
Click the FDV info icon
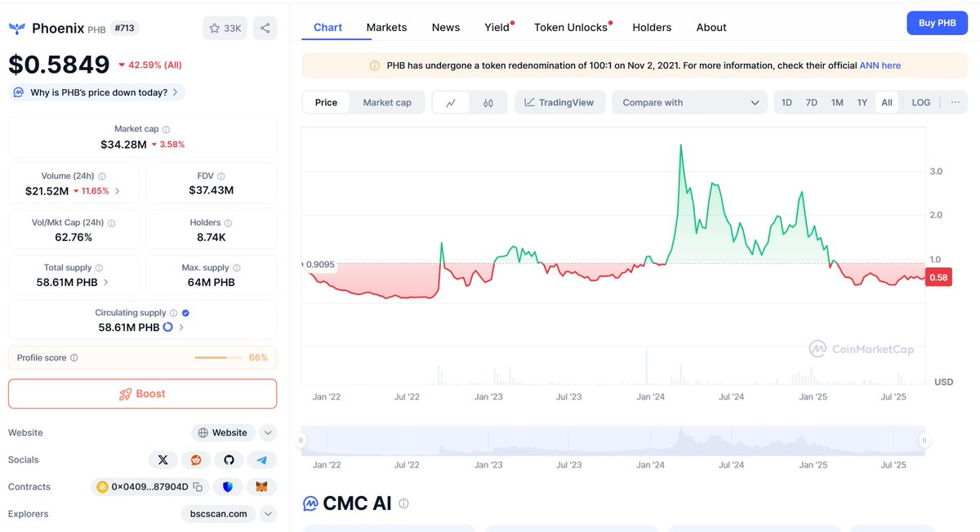221,176
